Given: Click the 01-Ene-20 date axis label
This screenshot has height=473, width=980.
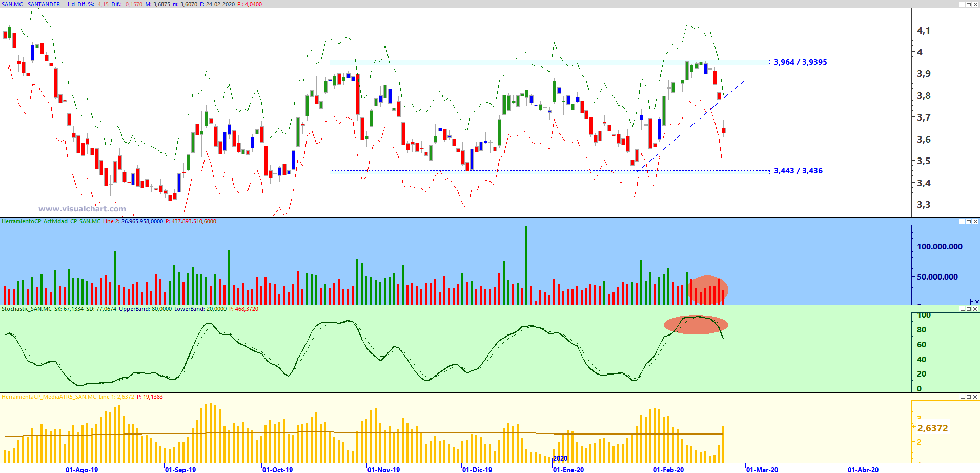Looking at the screenshot, I should coord(568,469).
